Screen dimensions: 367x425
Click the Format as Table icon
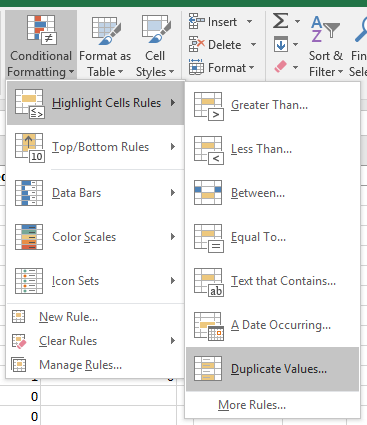105,30
